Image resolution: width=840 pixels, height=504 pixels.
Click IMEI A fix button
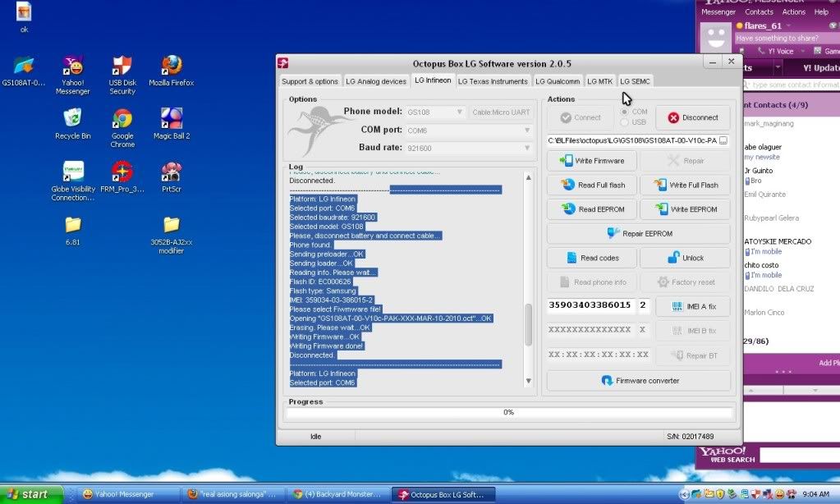(693, 306)
